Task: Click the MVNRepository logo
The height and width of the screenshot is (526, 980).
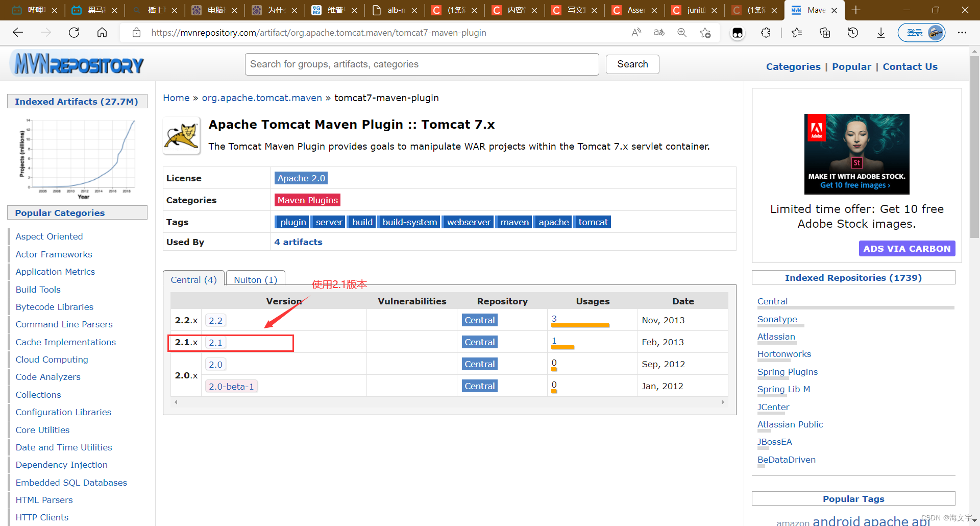Action: pos(77,64)
